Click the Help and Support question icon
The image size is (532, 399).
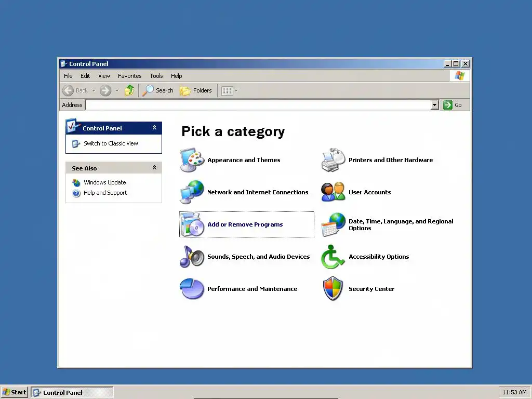76,193
